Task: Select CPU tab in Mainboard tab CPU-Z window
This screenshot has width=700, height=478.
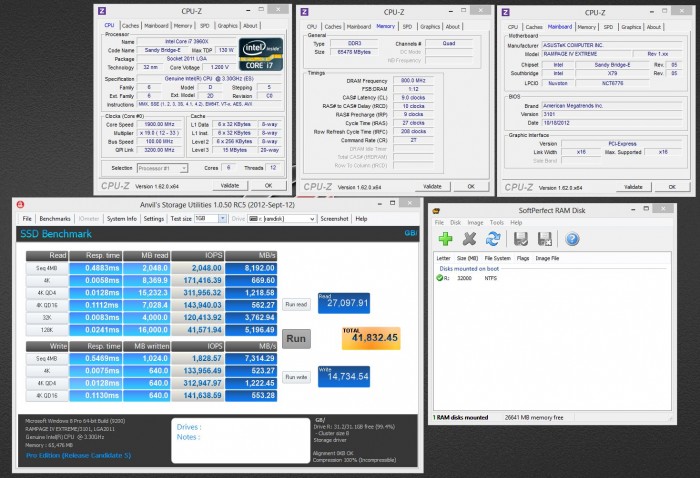Action: pos(513,27)
